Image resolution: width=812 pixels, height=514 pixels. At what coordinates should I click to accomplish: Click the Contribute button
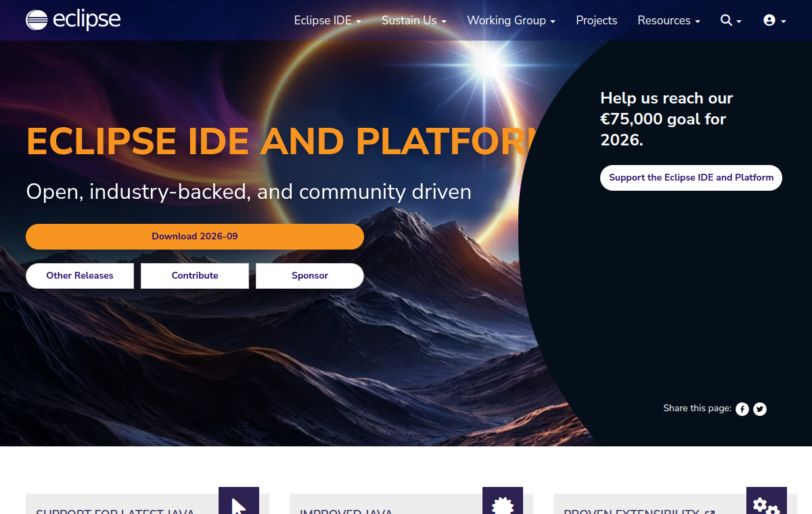click(195, 276)
